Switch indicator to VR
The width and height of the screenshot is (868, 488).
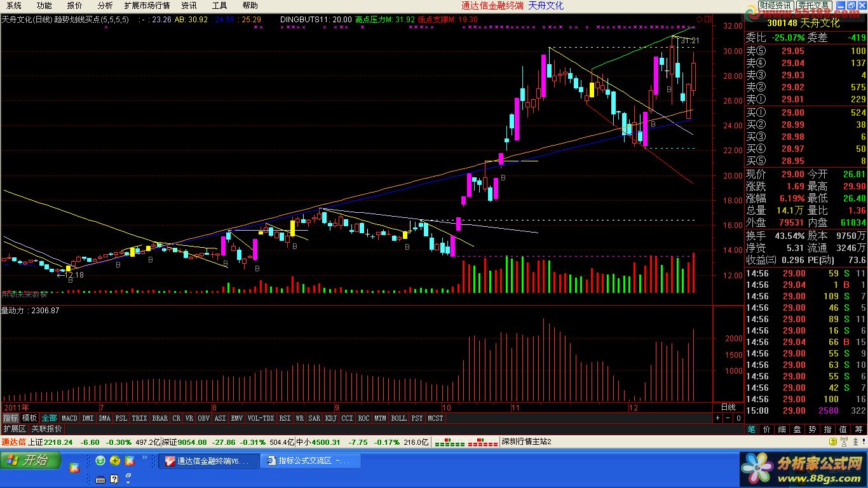pos(189,418)
